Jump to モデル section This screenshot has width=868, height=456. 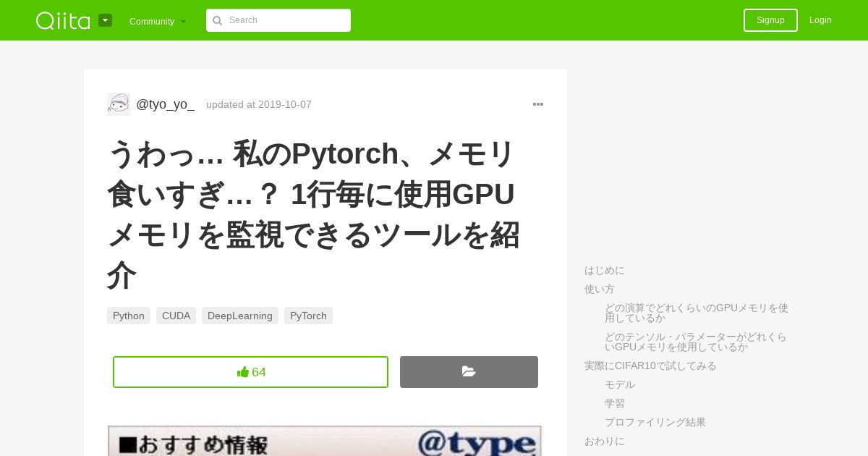pyautogui.click(x=620, y=384)
